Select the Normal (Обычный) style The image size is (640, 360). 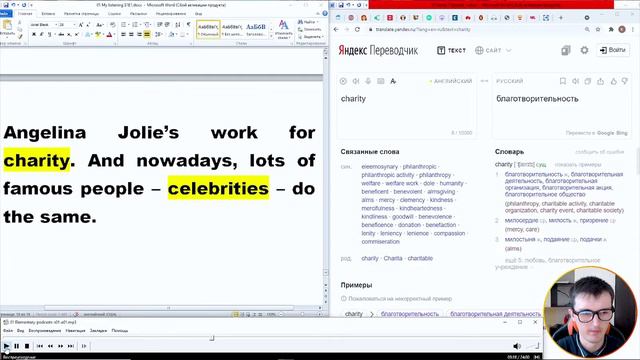point(208,29)
